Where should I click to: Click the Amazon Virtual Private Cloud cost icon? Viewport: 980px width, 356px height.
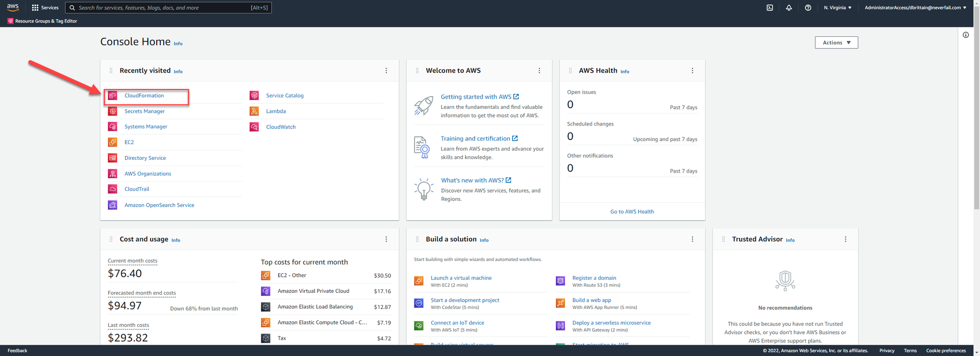(265, 291)
